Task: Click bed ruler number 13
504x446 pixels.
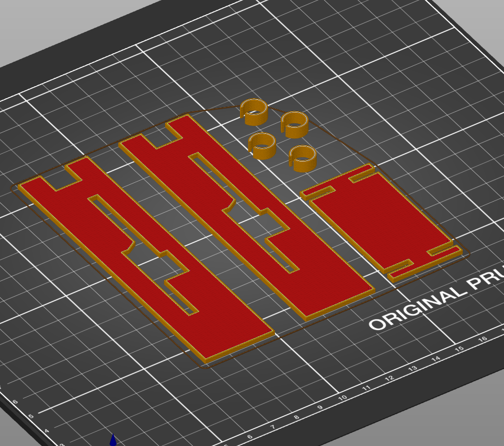Action: pyautogui.click(x=413, y=369)
